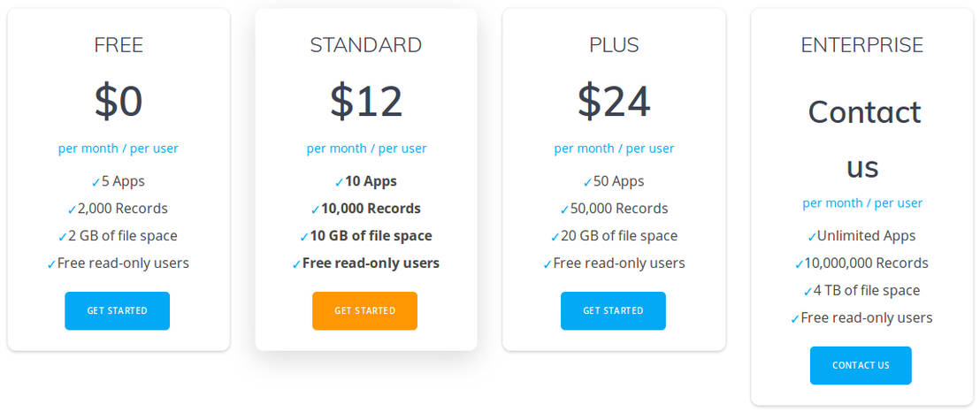Select the STANDARD plan heading
The image size is (980, 412).
pos(366,45)
